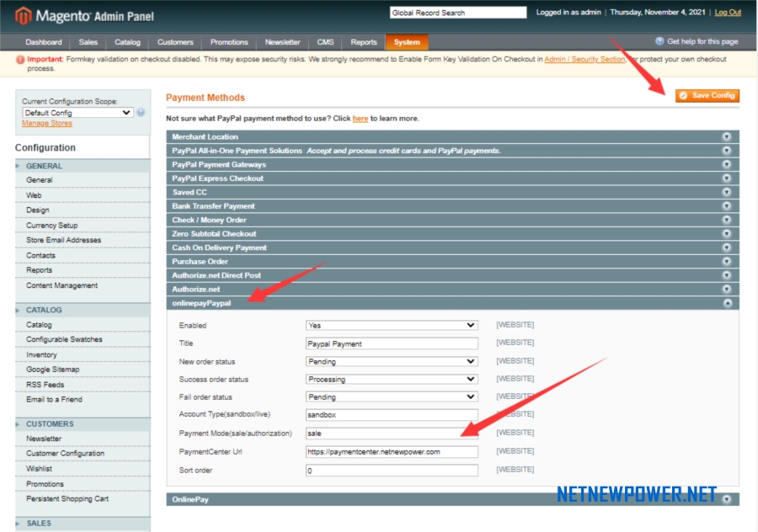Screen dimensions: 758x532
Task: Expand OnlinePay section arrow icon
Action: point(727,499)
